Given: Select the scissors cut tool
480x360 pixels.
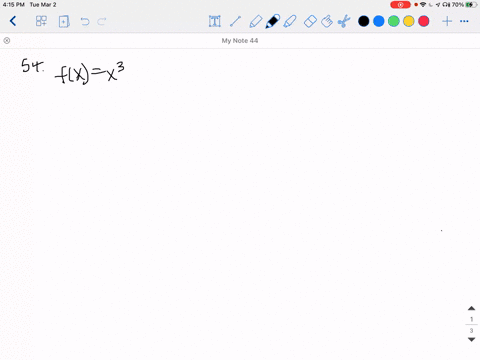Looking at the screenshot, I should [344, 21].
